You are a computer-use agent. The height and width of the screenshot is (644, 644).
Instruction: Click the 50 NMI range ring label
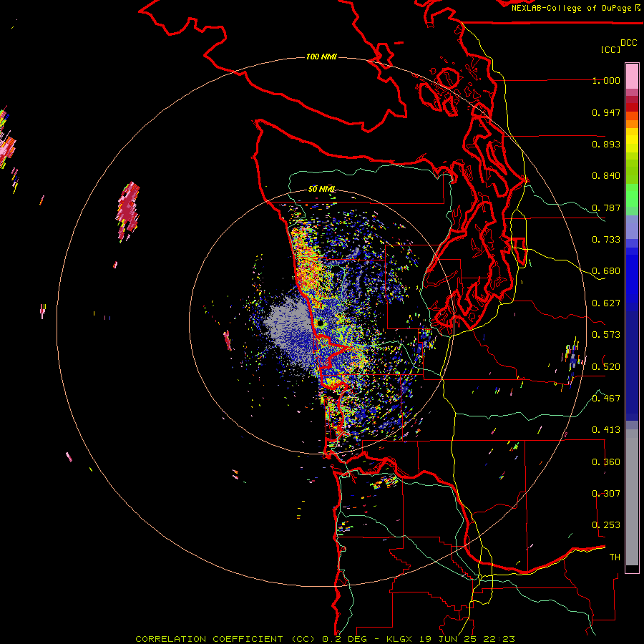point(321,189)
